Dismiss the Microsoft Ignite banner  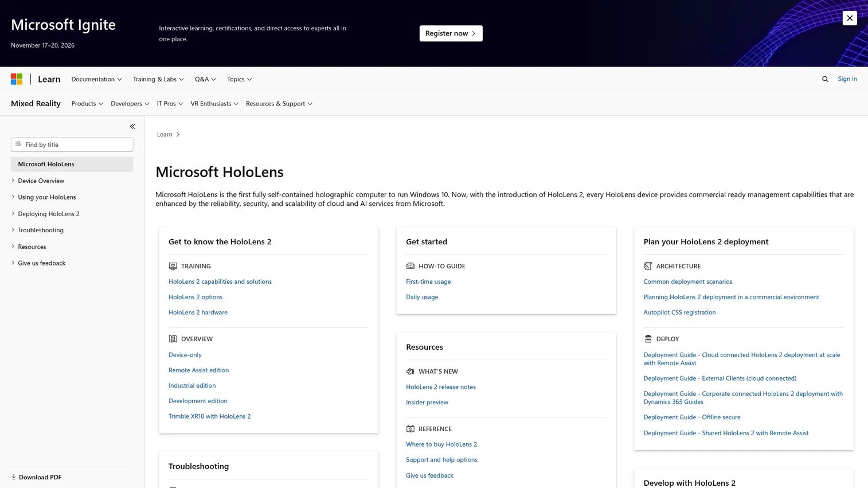(850, 18)
